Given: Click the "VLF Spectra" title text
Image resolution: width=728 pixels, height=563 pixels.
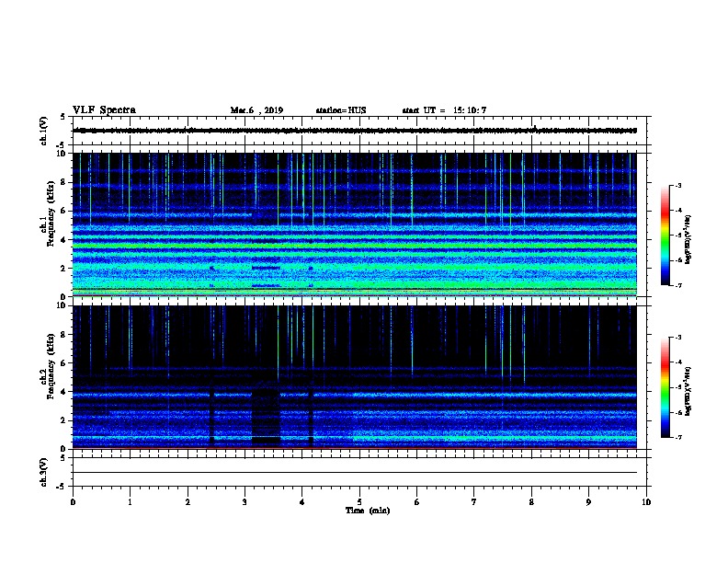Looking at the screenshot, I should [104, 110].
